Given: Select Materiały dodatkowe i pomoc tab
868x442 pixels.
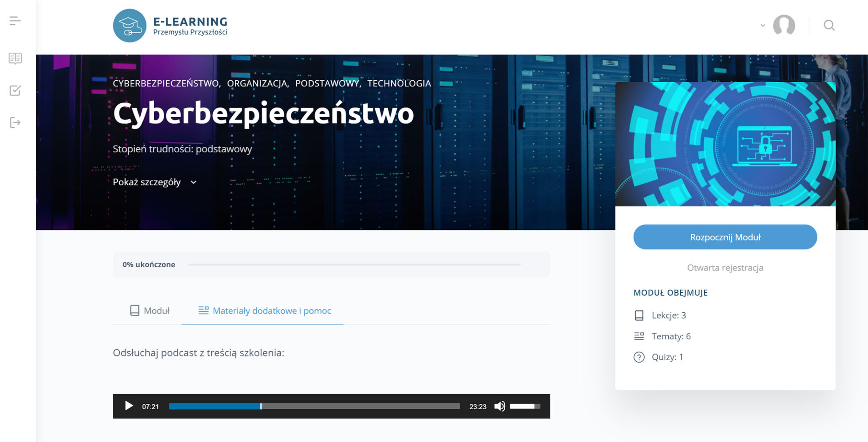Looking at the screenshot, I should tap(264, 311).
